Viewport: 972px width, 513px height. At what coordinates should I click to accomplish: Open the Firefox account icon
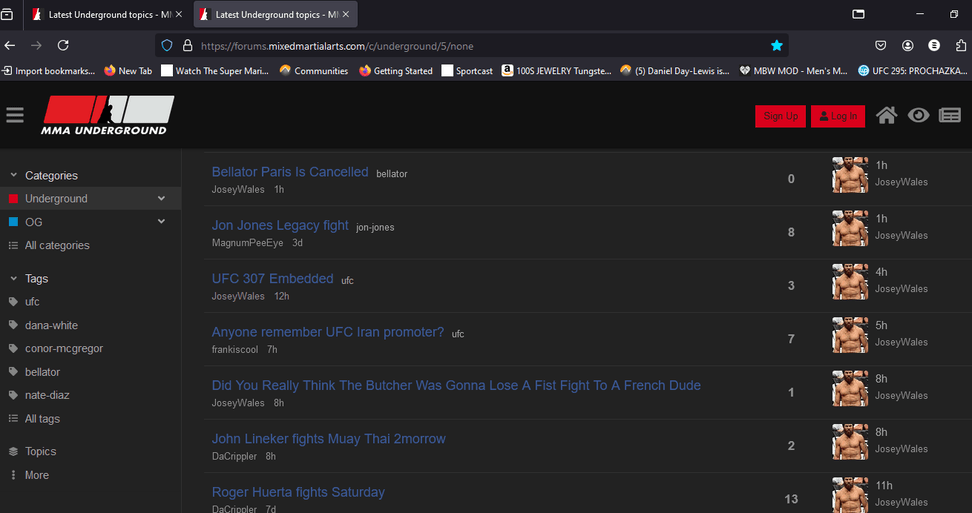(x=908, y=45)
